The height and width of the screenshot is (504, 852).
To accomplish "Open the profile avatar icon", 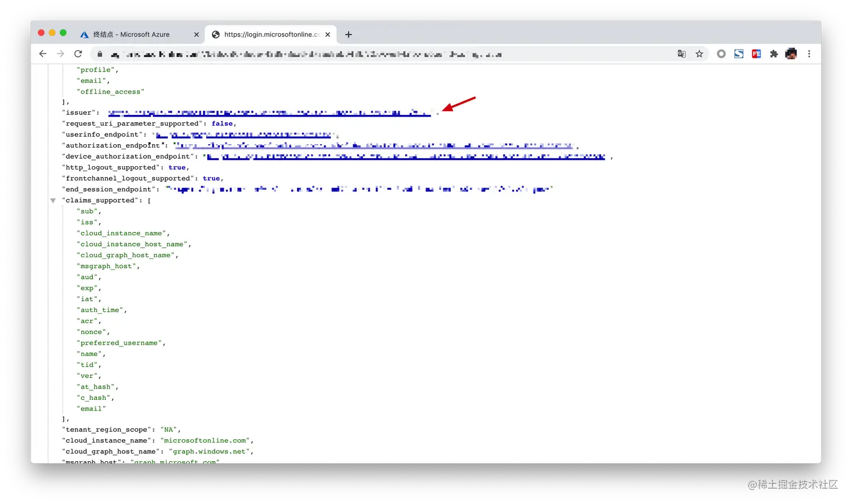I will (791, 54).
